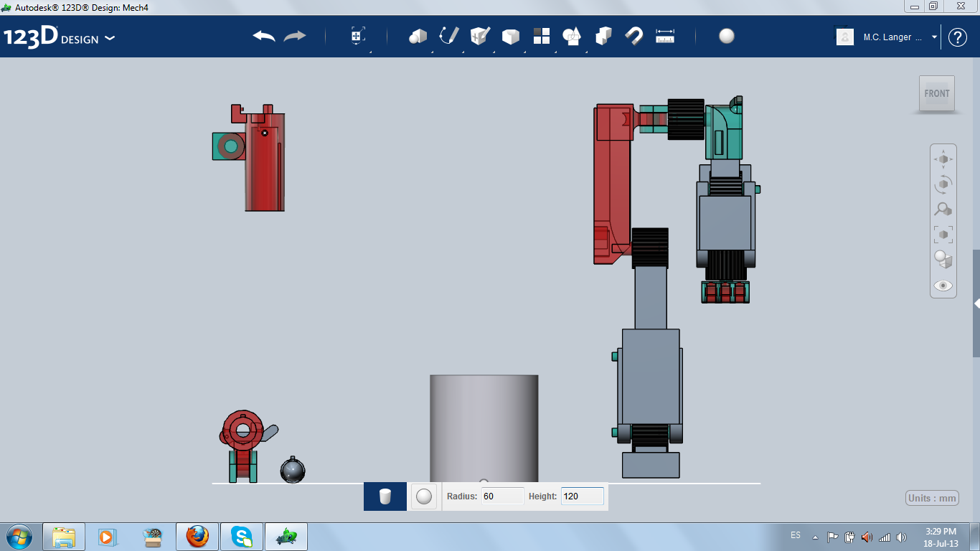Open the Construct tool
Screen dimensions: 980x551
point(480,36)
